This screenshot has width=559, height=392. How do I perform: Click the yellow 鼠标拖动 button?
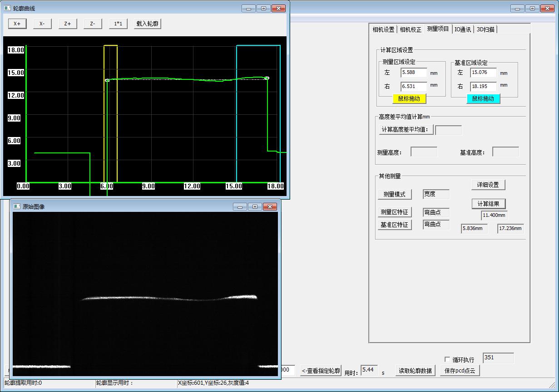[409, 98]
